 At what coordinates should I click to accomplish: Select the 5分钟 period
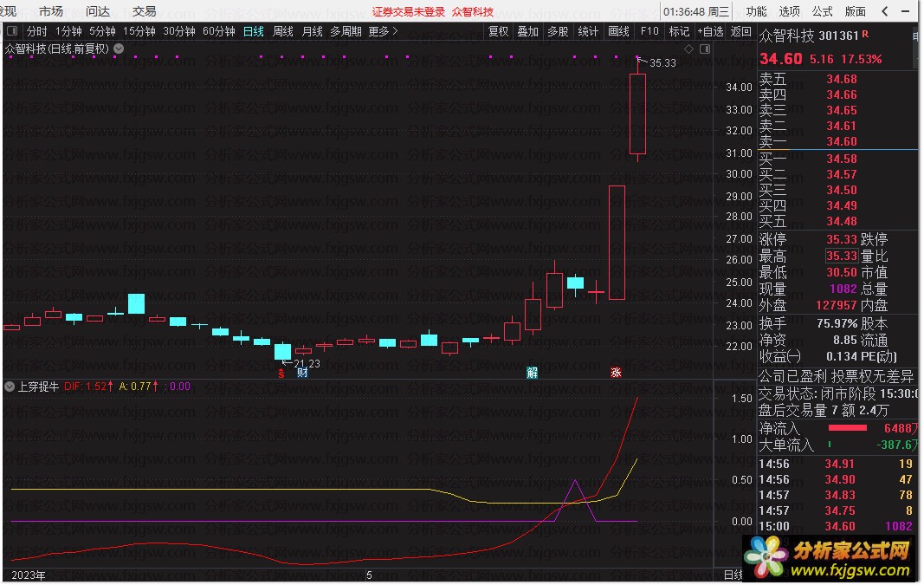[x=102, y=31]
